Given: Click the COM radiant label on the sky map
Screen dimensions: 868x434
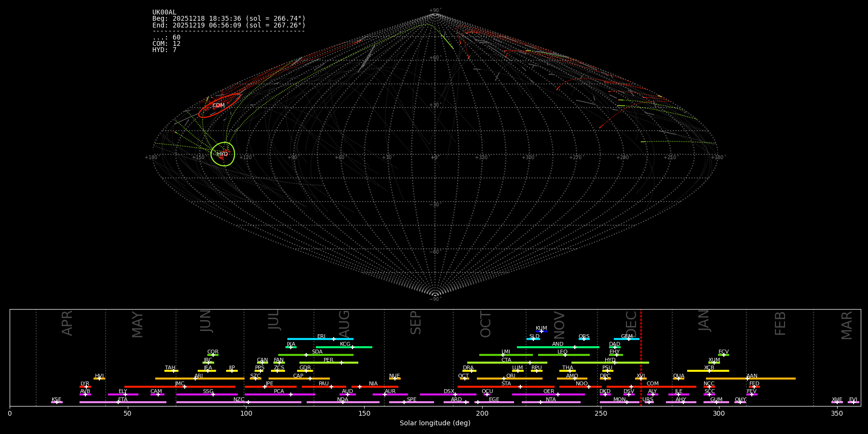Looking at the screenshot, I should pyautogui.click(x=218, y=105).
